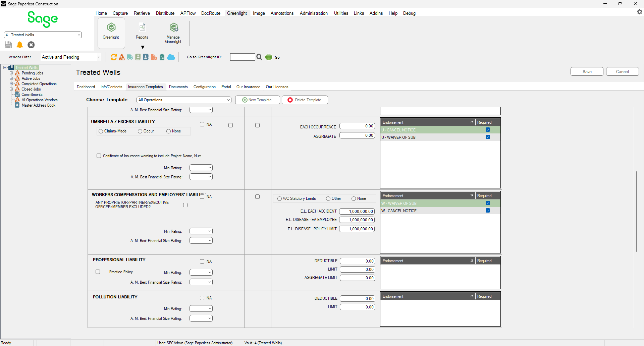Click the Closed Jobs tree icon
The width and height of the screenshot is (644, 346).
[17, 89]
